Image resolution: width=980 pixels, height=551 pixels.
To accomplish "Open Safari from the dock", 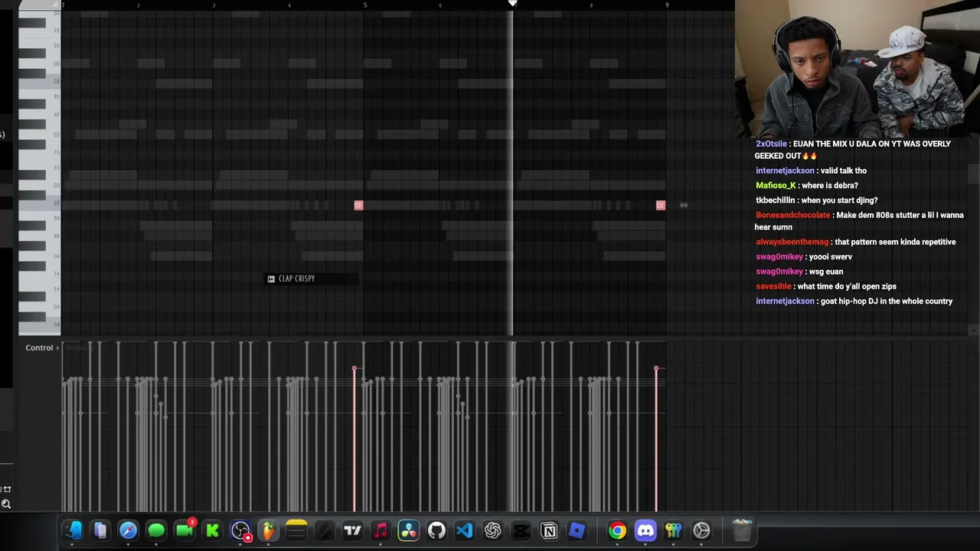I will point(128,530).
